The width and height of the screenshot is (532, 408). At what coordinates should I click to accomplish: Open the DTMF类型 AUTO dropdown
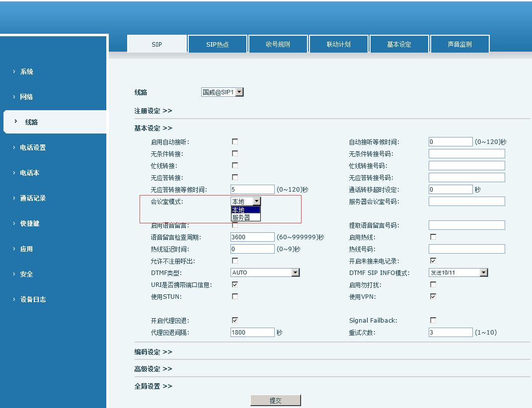tap(265, 272)
